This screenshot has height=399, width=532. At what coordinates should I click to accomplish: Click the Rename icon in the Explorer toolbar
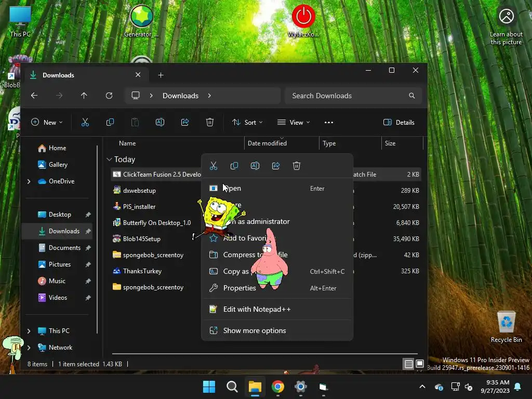coord(160,123)
